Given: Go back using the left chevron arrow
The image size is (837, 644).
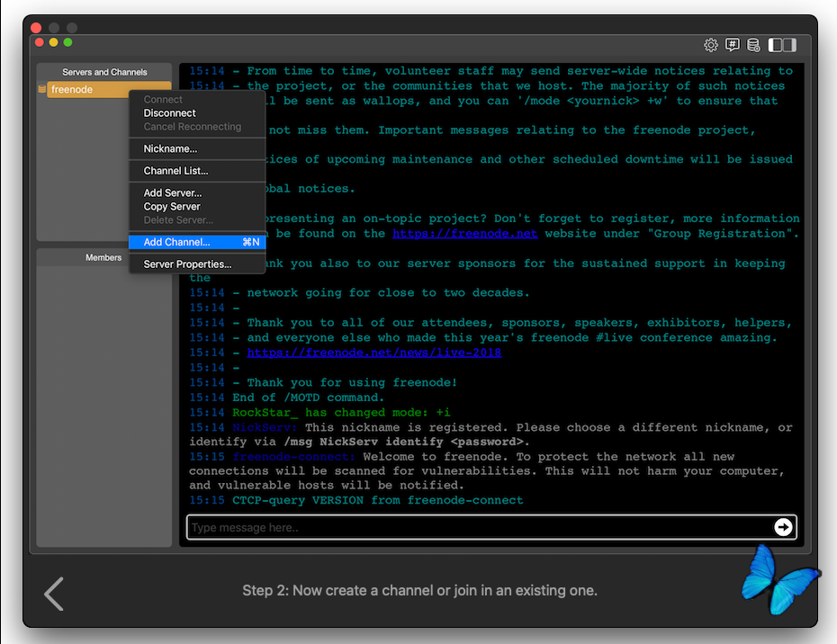Looking at the screenshot, I should coord(54,594).
